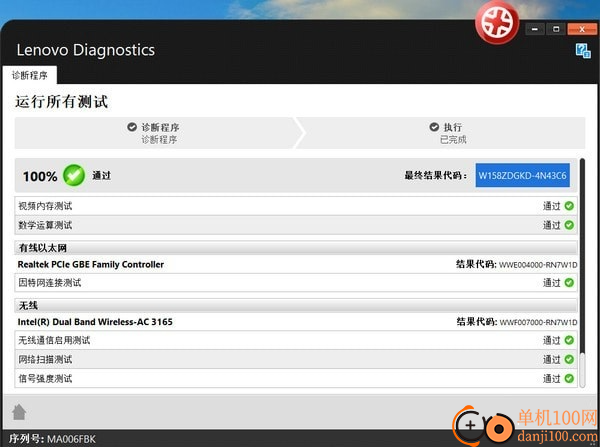Click green check for 视频内存测试
This screenshot has width=601, height=447.
[x=569, y=206]
